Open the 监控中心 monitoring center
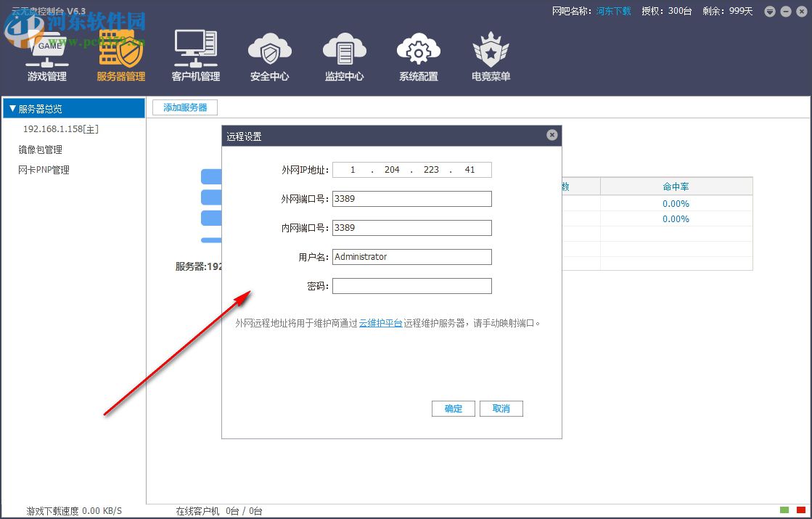 point(344,54)
